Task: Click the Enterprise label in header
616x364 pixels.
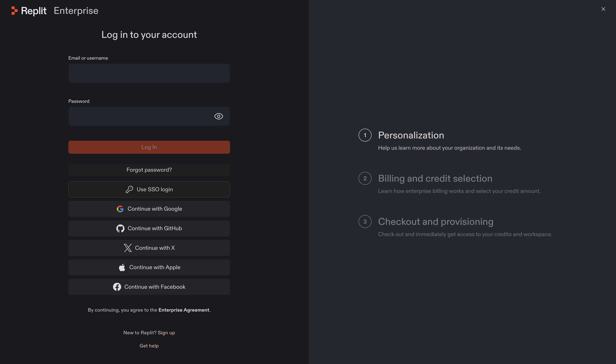Action: tap(76, 11)
